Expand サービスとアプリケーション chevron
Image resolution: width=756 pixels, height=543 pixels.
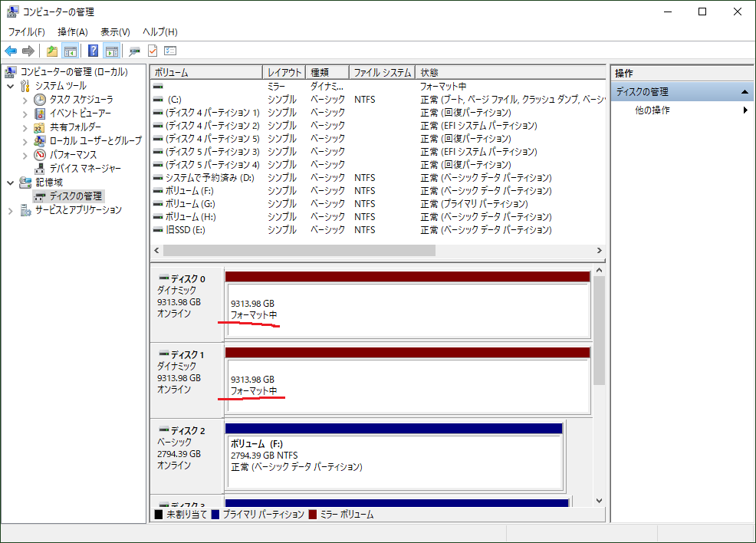click(x=11, y=211)
